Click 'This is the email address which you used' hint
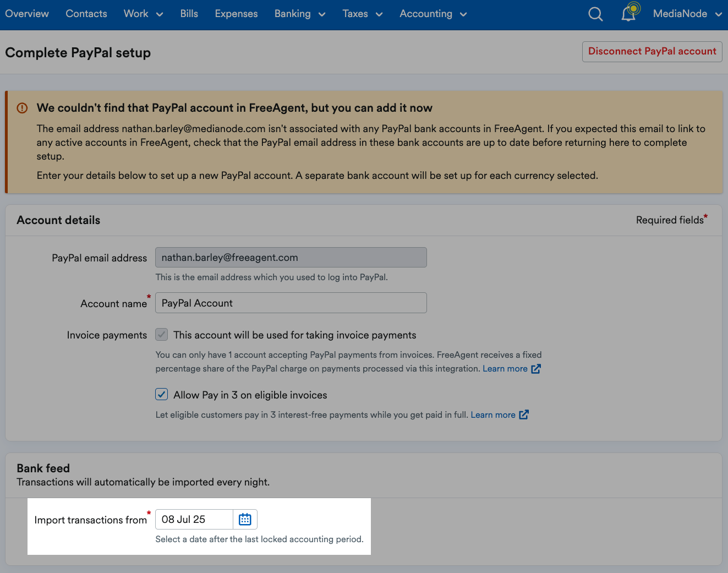The width and height of the screenshot is (728, 573). (271, 277)
